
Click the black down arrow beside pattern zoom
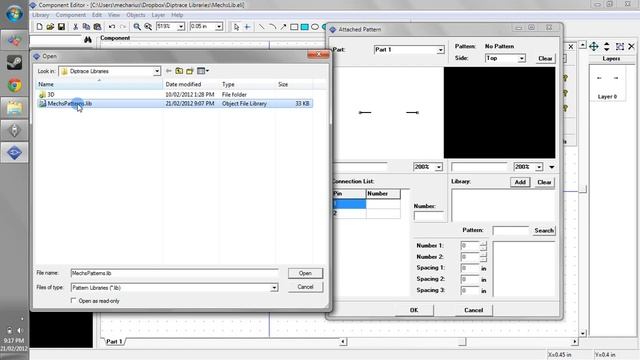(551, 167)
